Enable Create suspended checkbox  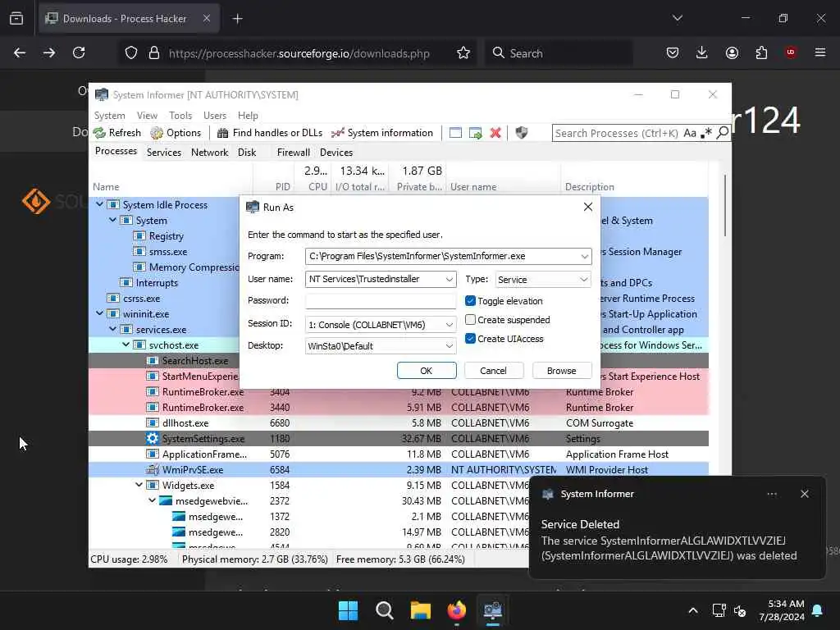470,319
